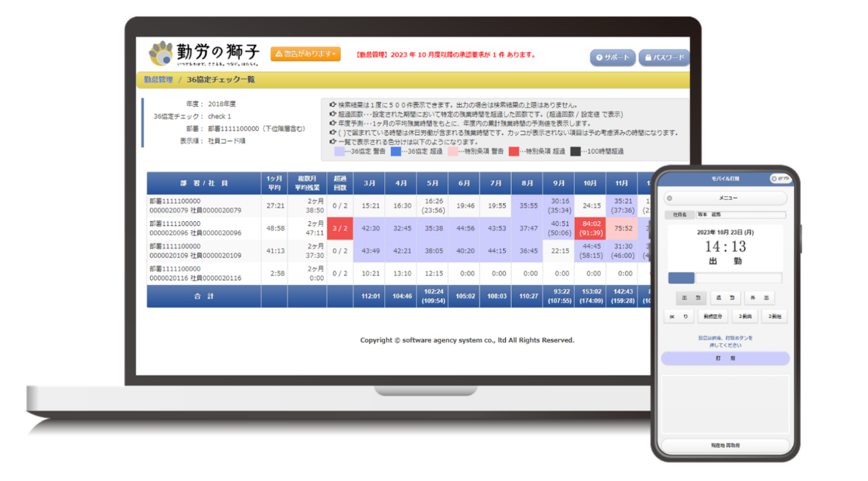Click the 超過回数 column header
Viewport: 868px width, 481px height.
(340, 183)
